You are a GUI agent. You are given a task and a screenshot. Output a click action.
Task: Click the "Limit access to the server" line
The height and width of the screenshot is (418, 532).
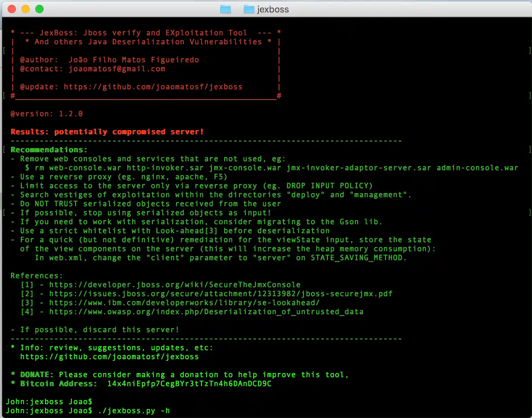(192, 186)
